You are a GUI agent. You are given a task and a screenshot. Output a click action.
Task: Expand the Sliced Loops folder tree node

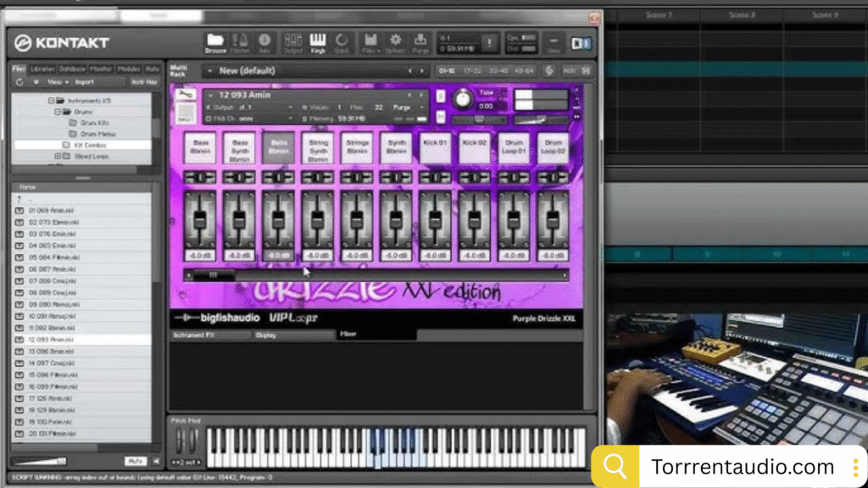click(58, 157)
